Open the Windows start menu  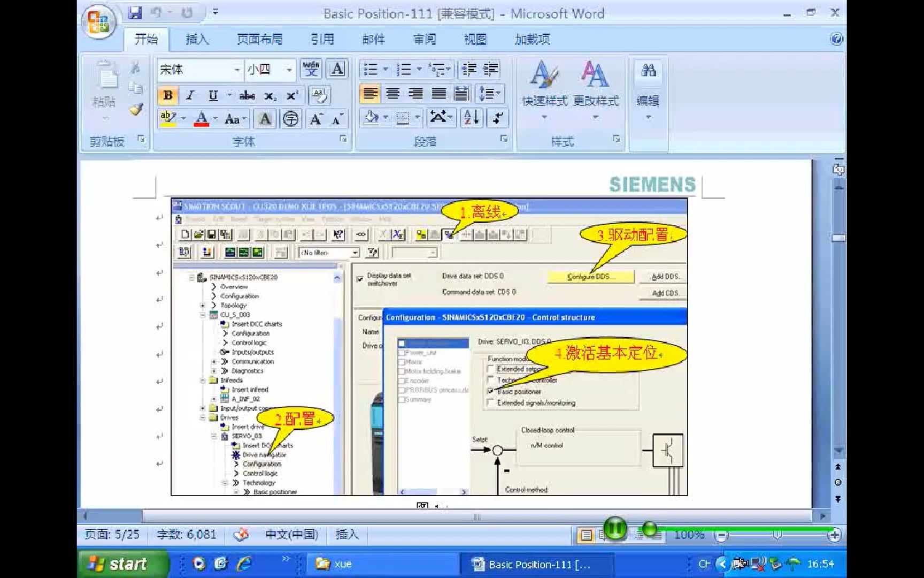[123, 564]
